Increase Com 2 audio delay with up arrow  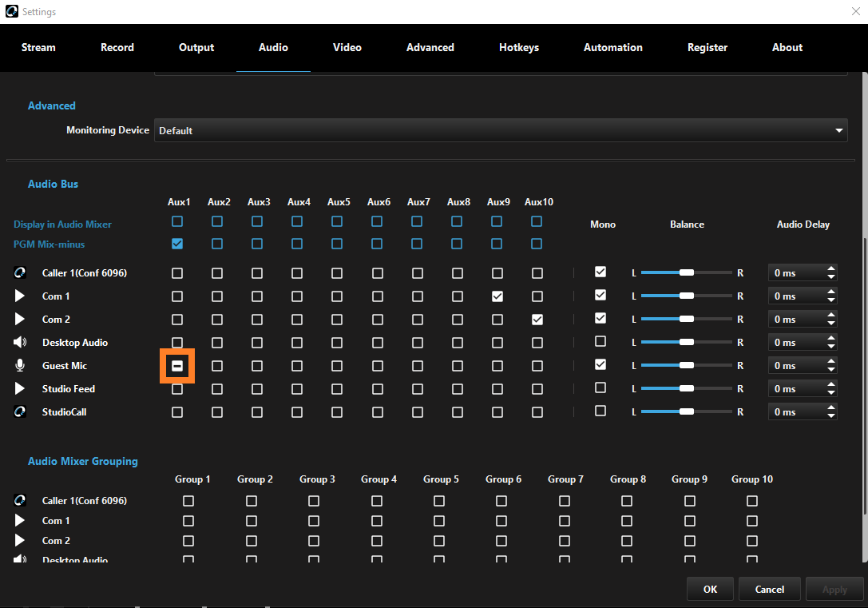click(831, 316)
